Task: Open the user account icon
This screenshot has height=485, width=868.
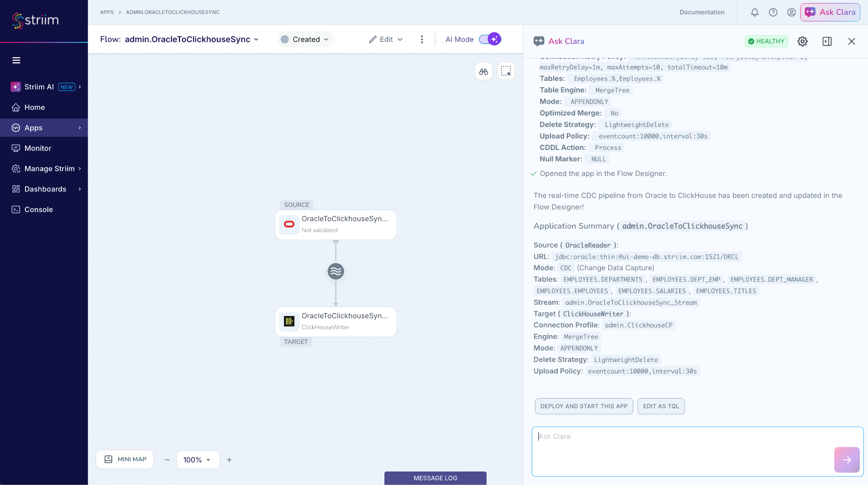Action: click(x=791, y=12)
